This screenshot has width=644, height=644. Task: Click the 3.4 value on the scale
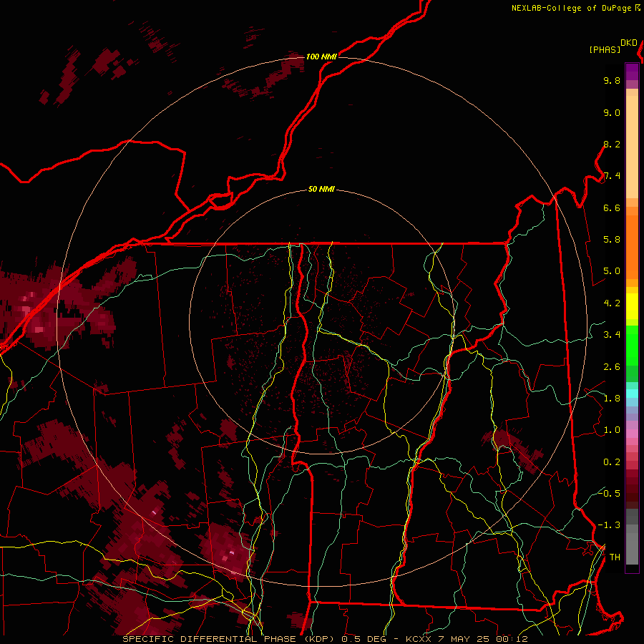click(612, 335)
